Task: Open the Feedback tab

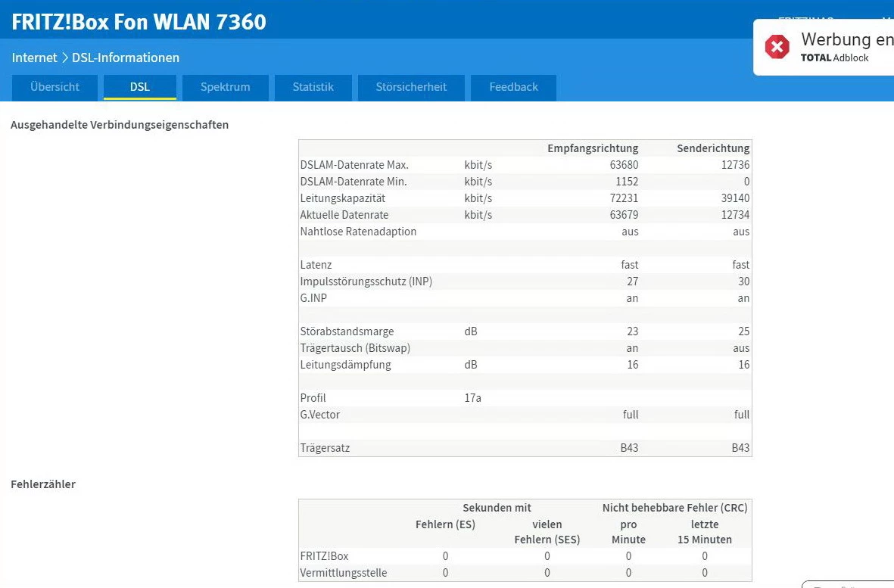Action: 513,87
